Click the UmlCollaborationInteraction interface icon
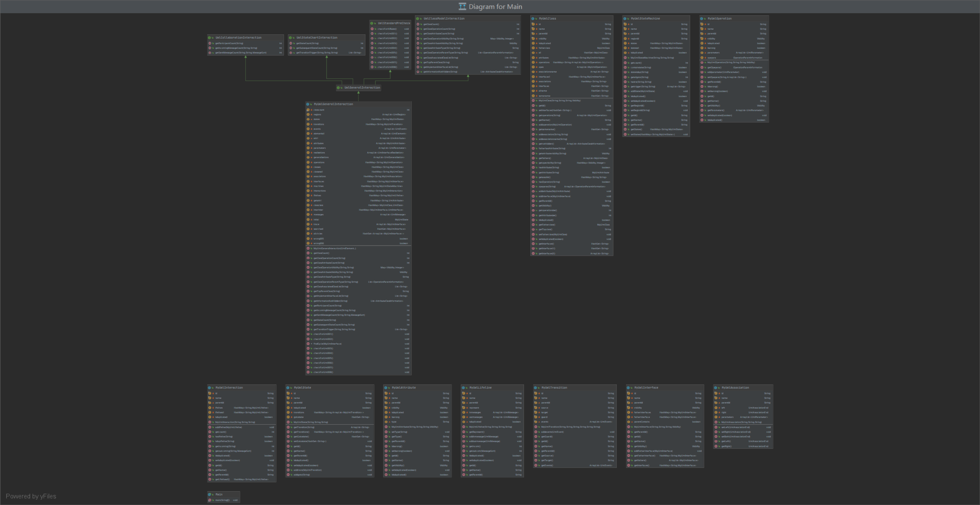980x505 pixels. coord(209,38)
